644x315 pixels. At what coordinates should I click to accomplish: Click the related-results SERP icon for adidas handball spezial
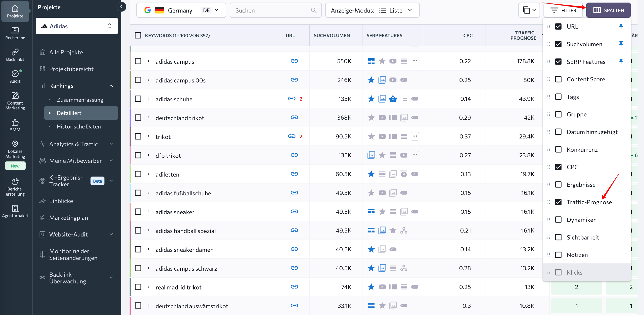click(x=404, y=230)
